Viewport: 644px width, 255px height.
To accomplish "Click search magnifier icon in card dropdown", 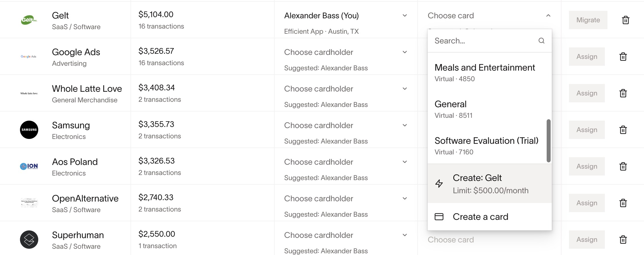I will pos(541,41).
